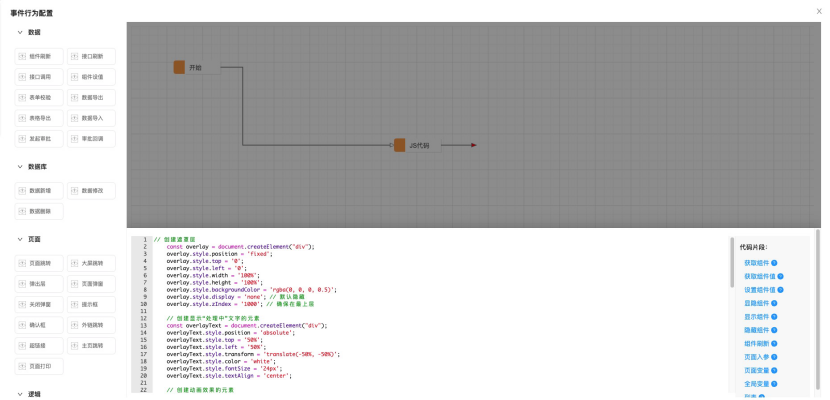Click the 表格导出 item icon
This screenshot has height=400, width=830.
22,118
